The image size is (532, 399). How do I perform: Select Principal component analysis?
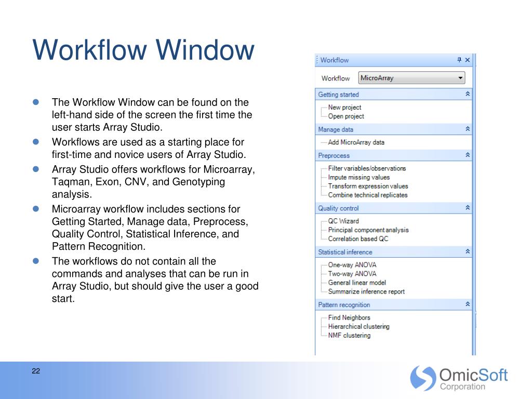pyautogui.click(x=368, y=230)
